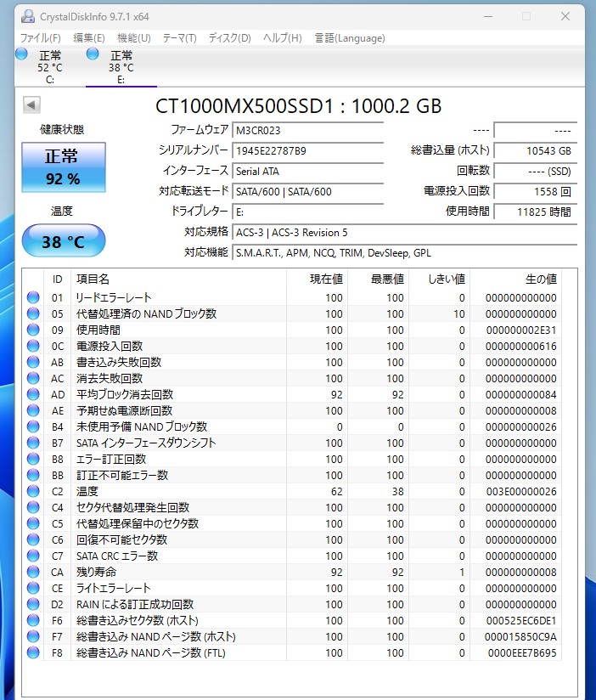The width and height of the screenshot is (596, 700).
Task: Click raw value 0000EEE7B695
Action: coord(522,652)
